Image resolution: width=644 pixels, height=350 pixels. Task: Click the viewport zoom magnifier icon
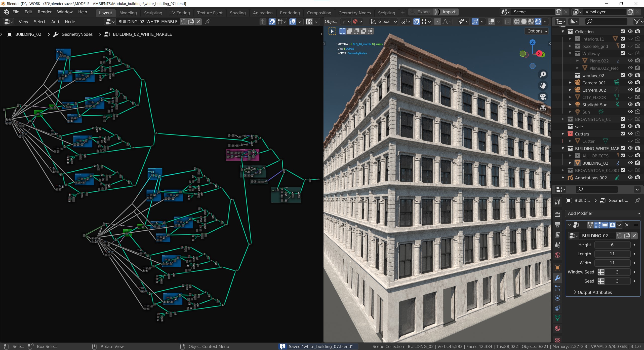(543, 75)
